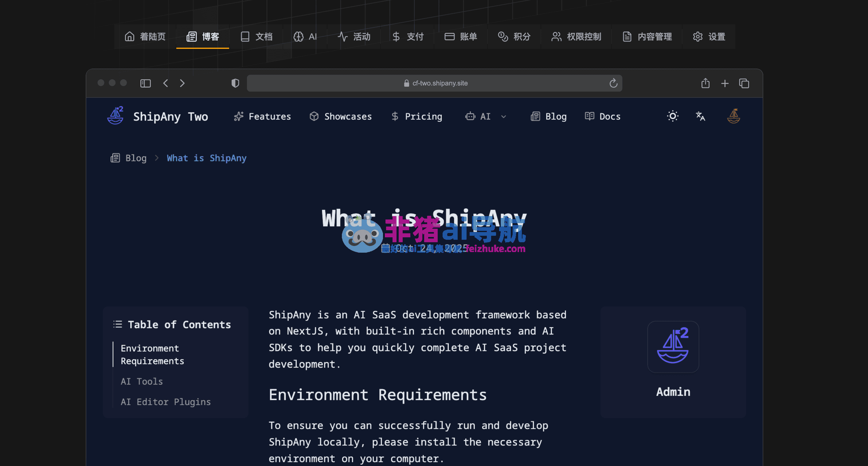Go to Blog in the breadcrumb
The width and height of the screenshot is (868, 466).
coord(129,158)
